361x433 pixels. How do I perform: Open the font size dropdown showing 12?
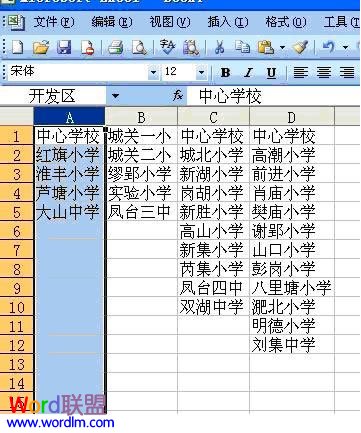[201, 72]
